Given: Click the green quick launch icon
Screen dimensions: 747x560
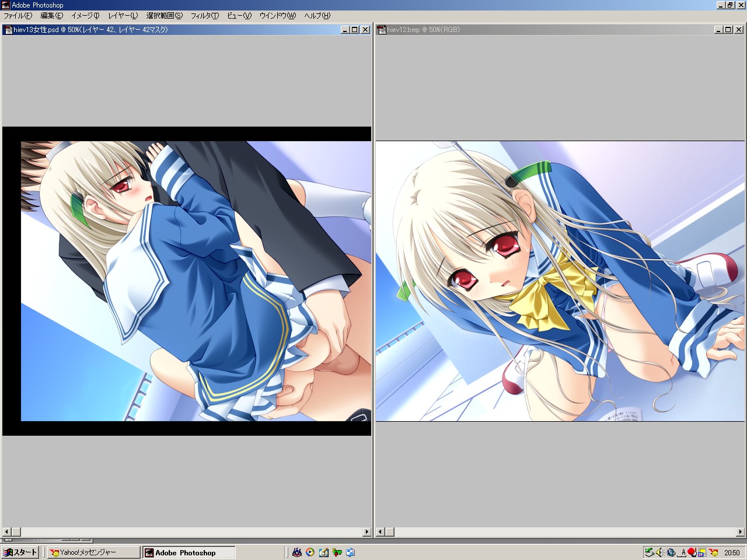Looking at the screenshot, I should (x=337, y=552).
